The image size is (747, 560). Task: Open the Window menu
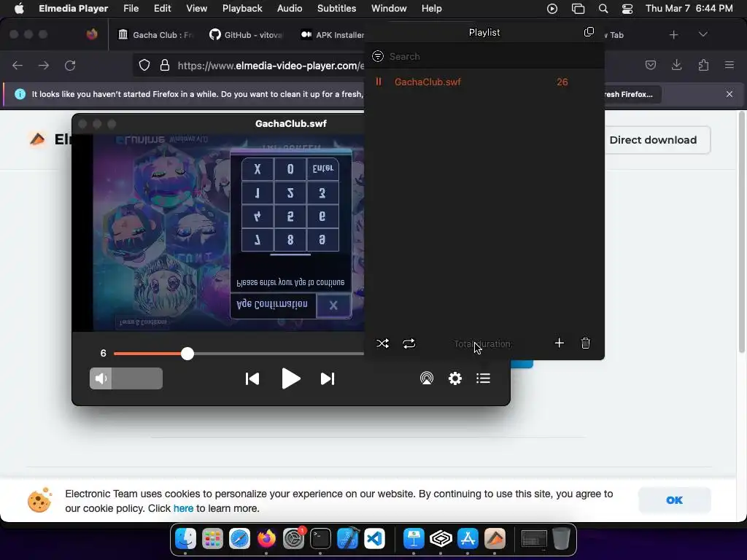click(x=389, y=9)
